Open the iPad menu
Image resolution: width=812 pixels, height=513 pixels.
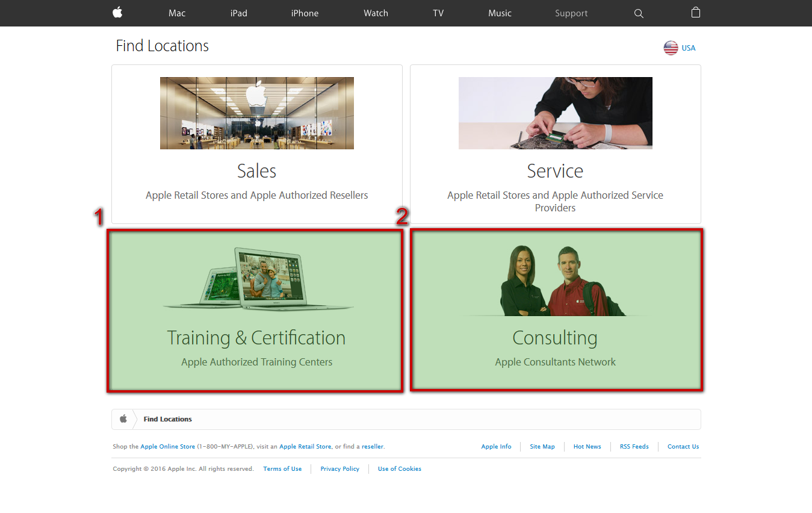(x=238, y=13)
